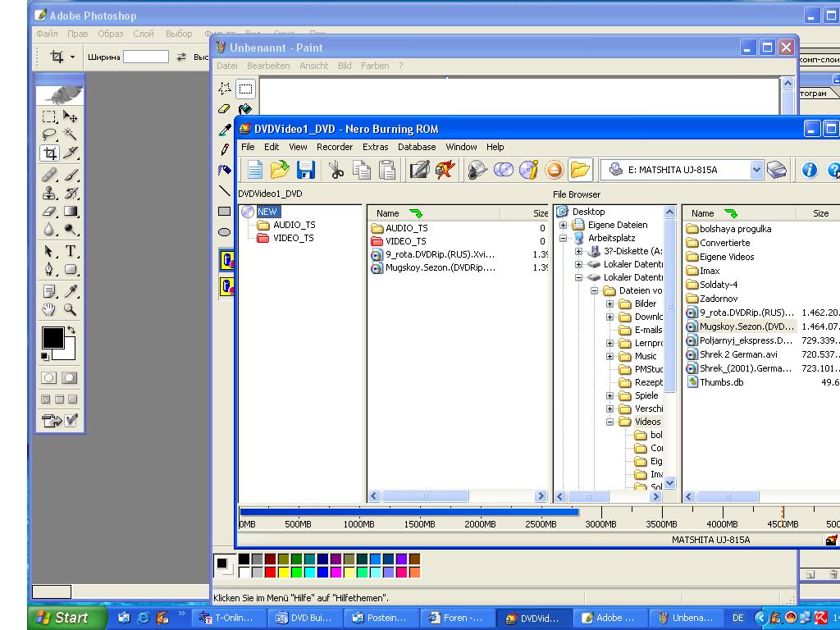Viewport: 840px width, 630px height.
Task: Open the Disc Info icon in Nero
Action: (529, 170)
